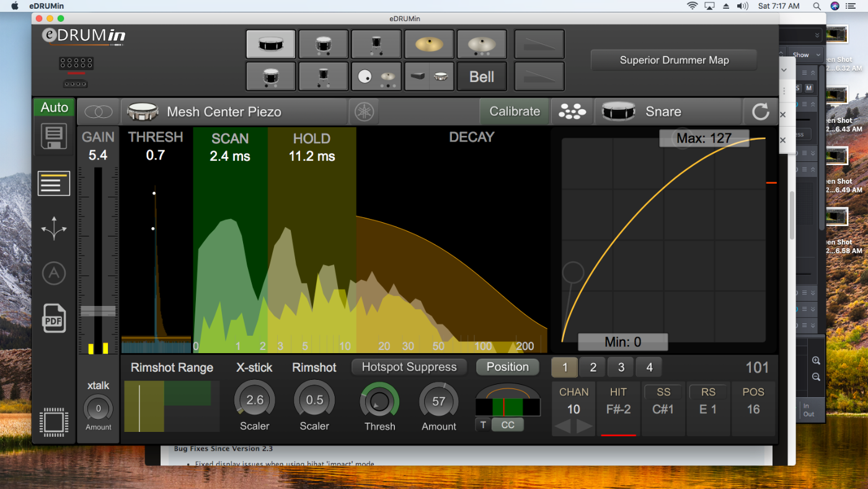Screen dimensions: 868x489
Task: Click the Max: 127 velocity field
Action: (x=704, y=138)
